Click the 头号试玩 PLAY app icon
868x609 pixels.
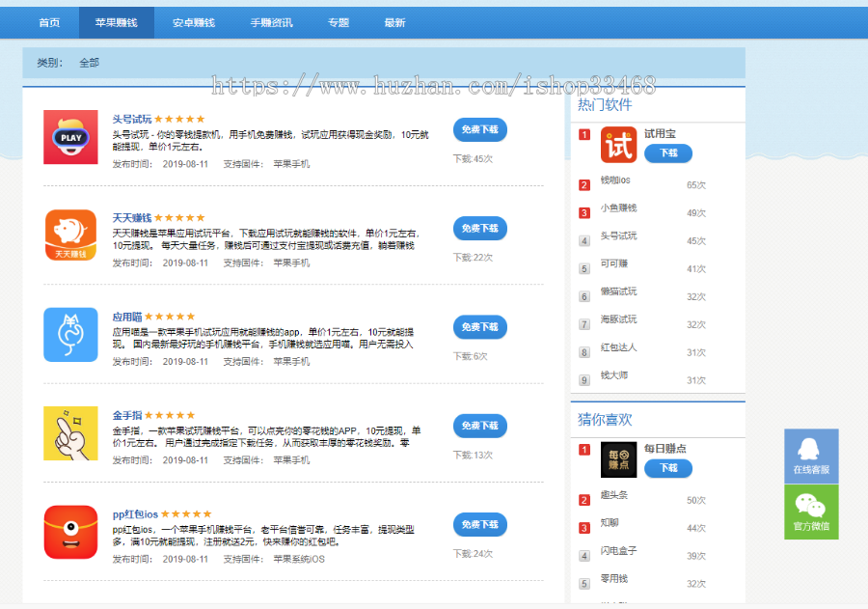[70, 138]
